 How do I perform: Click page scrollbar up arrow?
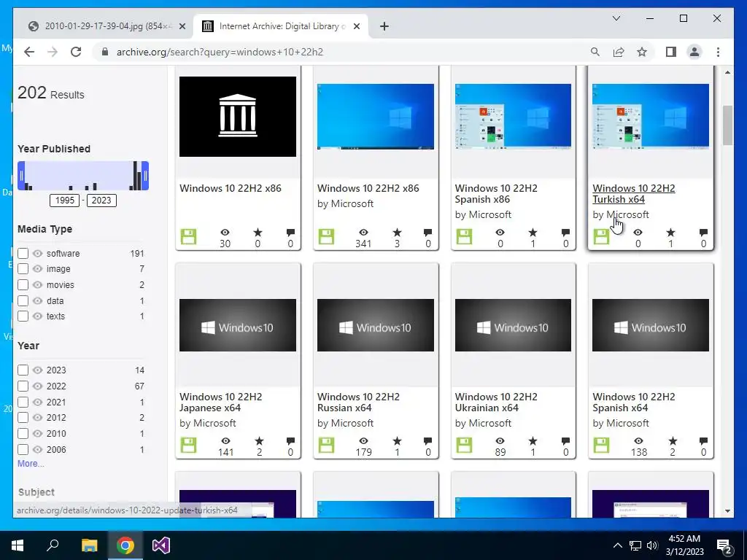[727, 72]
